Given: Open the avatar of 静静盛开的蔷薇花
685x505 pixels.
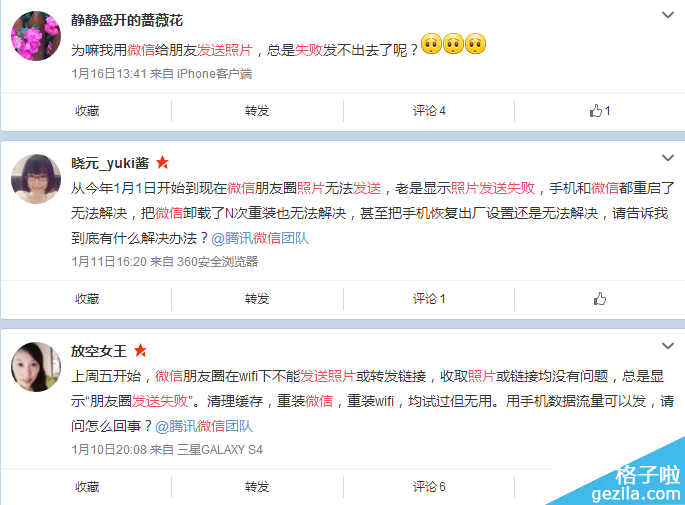Looking at the screenshot, I should (x=36, y=36).
